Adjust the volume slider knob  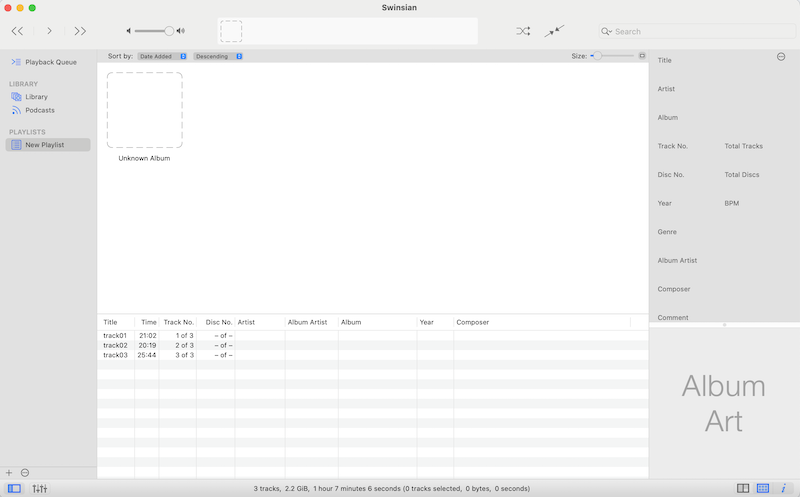169,31
